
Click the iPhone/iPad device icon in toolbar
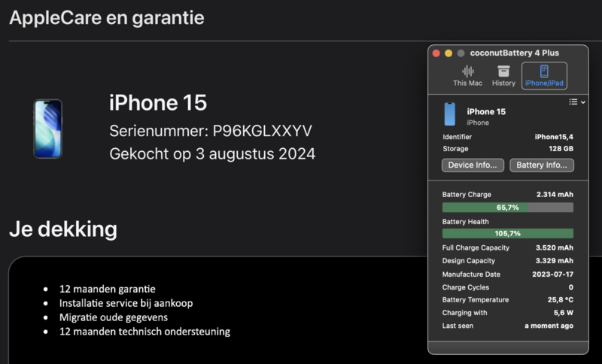pyautogui.click(x=544, y=71)
